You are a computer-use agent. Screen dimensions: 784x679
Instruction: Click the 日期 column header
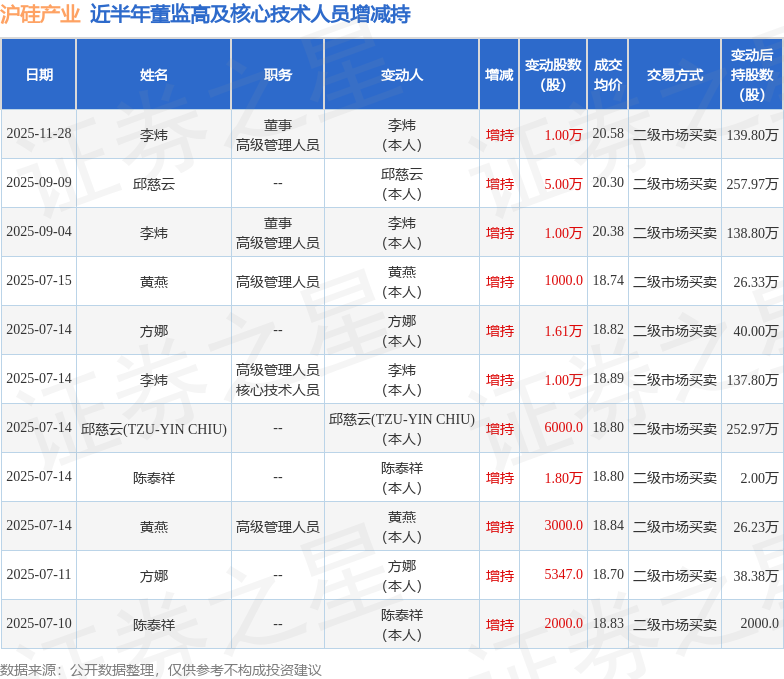[39, 74]
